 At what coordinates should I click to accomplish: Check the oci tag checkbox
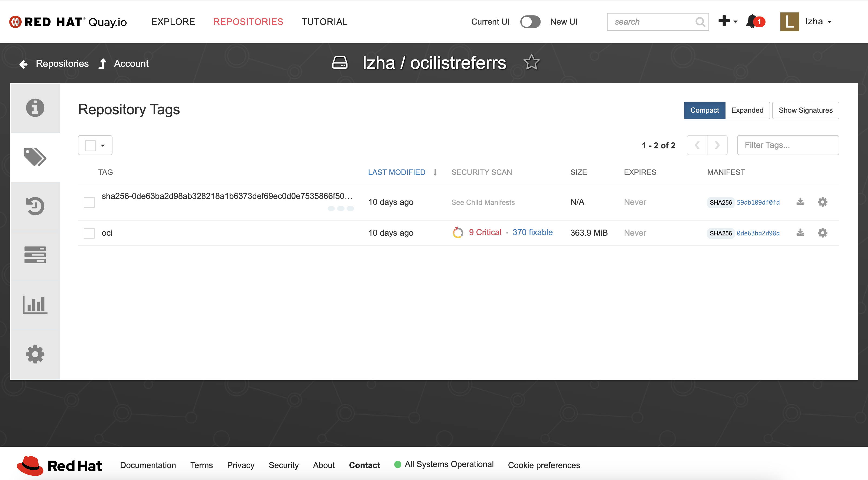[x=89, y=233]
